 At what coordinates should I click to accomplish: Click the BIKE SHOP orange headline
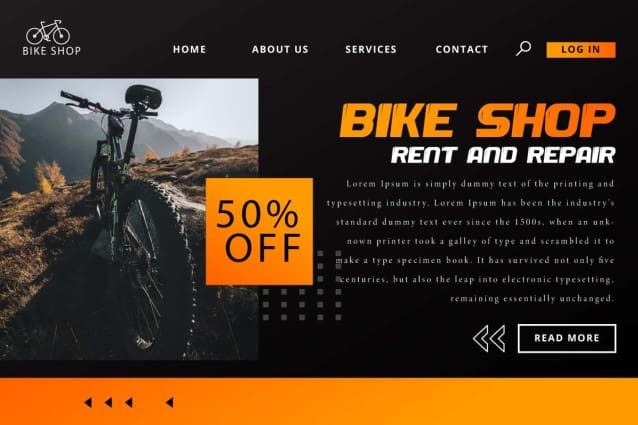point(477,120)
